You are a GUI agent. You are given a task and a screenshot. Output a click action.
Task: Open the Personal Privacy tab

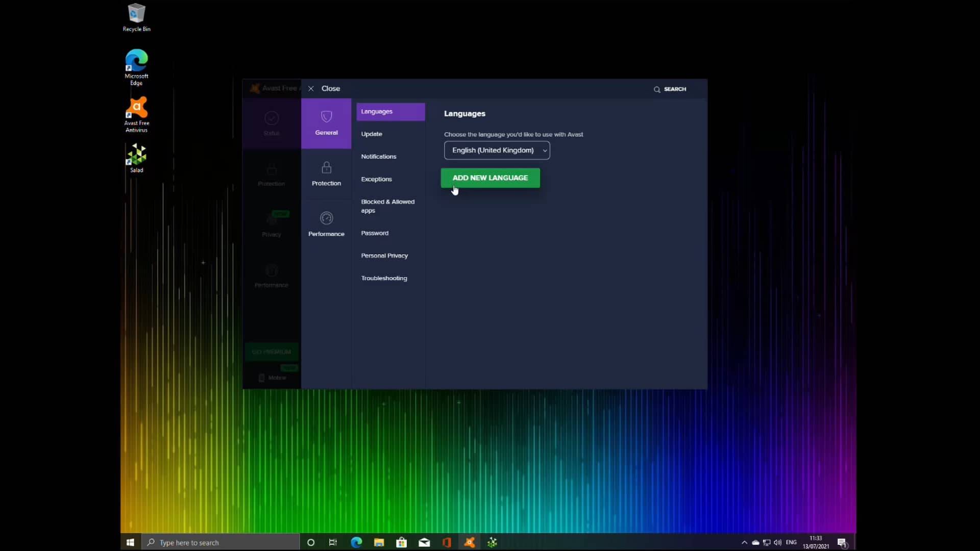[384, 256]
